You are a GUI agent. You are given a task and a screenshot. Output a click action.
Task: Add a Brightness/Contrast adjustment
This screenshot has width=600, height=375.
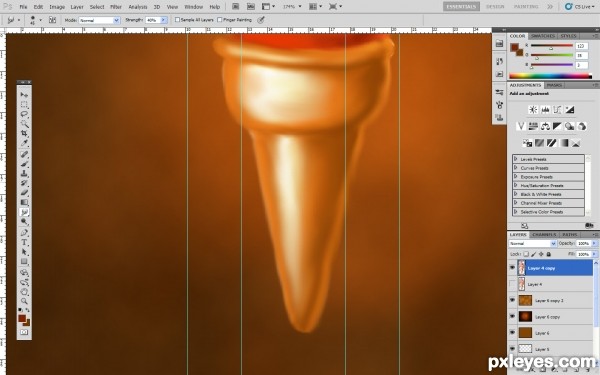tap(533, 110)
